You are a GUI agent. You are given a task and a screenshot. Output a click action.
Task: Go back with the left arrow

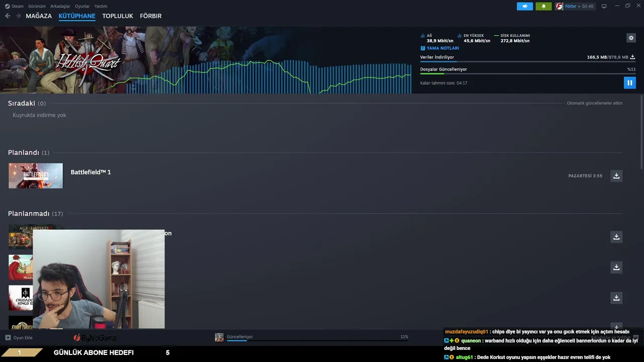[8, 16]
